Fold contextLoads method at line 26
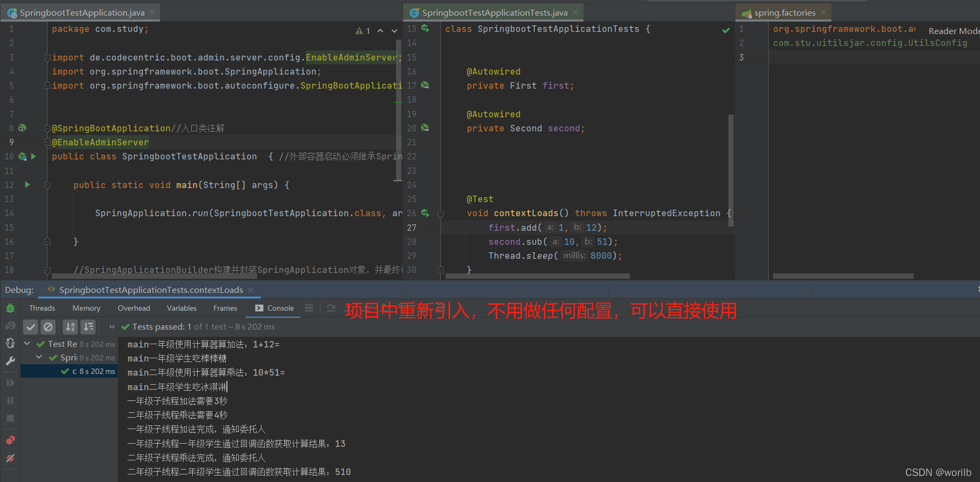Screen dimensions: 980x482 coord(440,213)
